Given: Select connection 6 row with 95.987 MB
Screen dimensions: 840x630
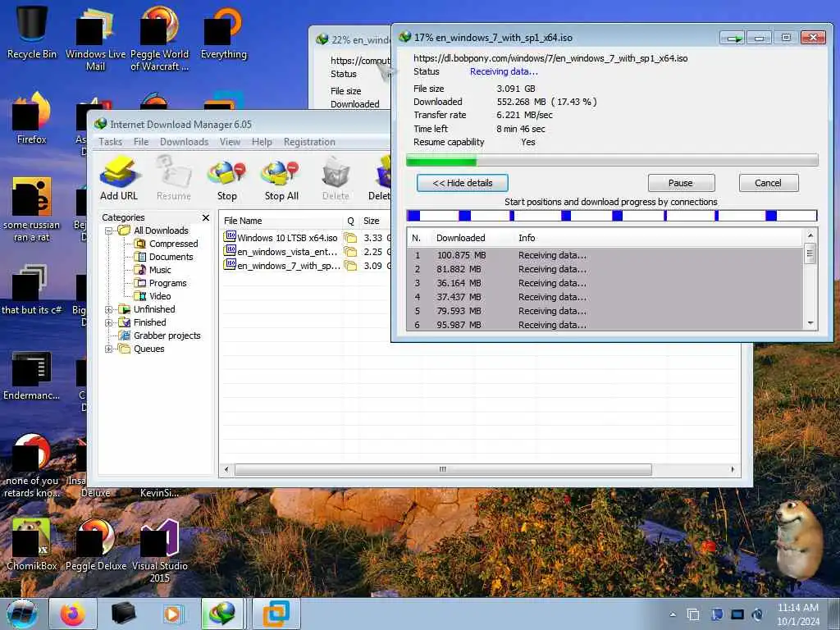Looking at the screenshot, I should tap(605, 324).
